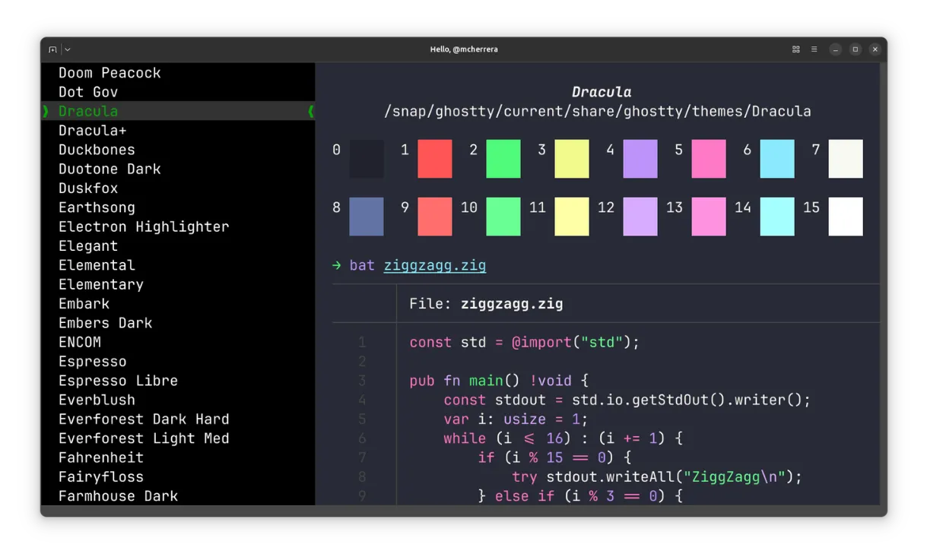Select the Dracula+ theme

pos(92,131)
